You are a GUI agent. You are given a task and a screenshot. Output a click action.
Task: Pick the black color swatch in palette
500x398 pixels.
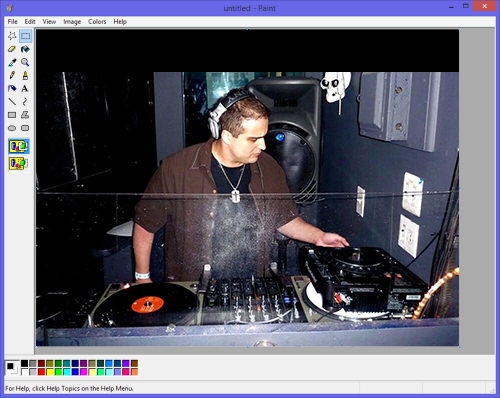(x=24, y=363)
